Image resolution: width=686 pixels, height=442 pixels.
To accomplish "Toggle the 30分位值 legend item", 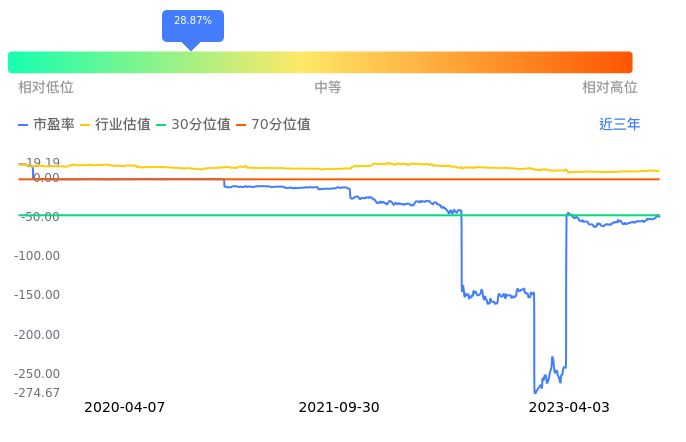I will (x=194, y=125).
